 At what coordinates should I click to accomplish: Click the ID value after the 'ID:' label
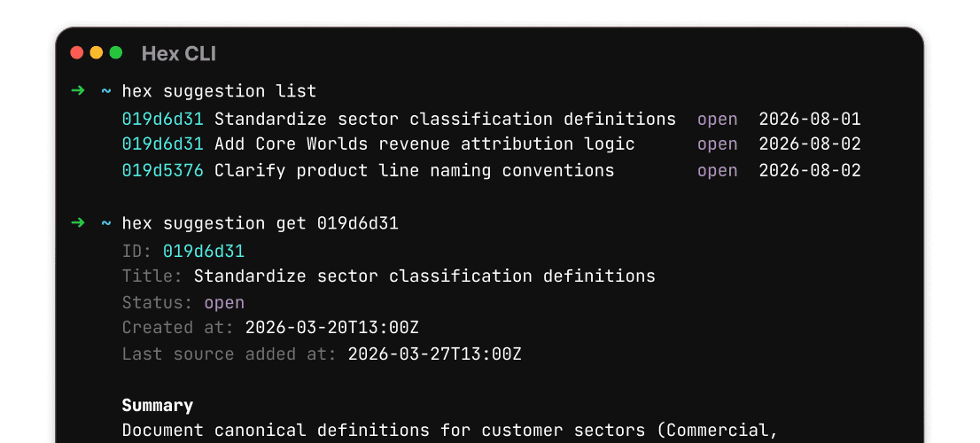click(x=203, y=251)
